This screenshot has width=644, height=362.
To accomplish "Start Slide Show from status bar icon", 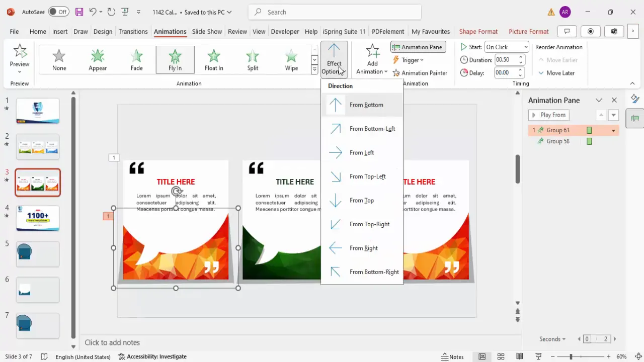I will click(538, 356).
